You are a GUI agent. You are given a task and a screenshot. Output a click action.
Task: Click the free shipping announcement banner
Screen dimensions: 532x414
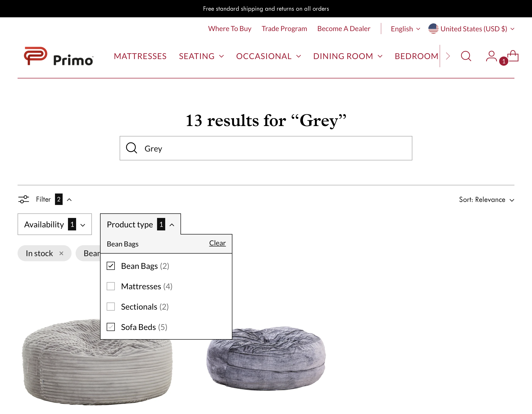(266, 9)
